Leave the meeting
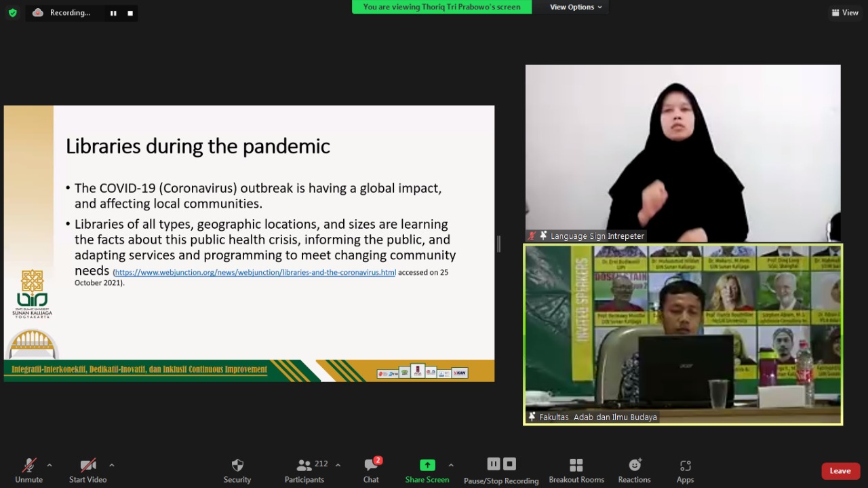 840,471
